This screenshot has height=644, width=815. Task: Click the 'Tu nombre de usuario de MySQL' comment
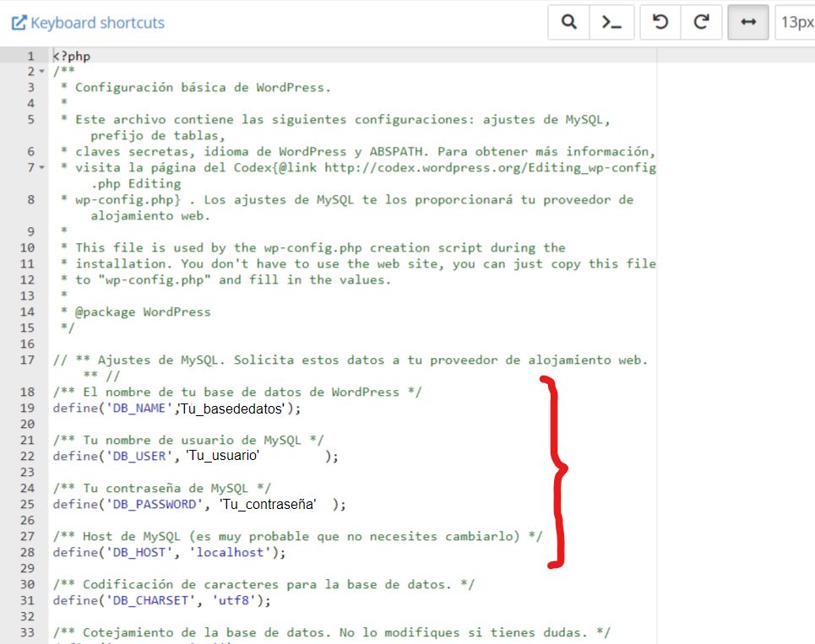[x=188, y=441]
